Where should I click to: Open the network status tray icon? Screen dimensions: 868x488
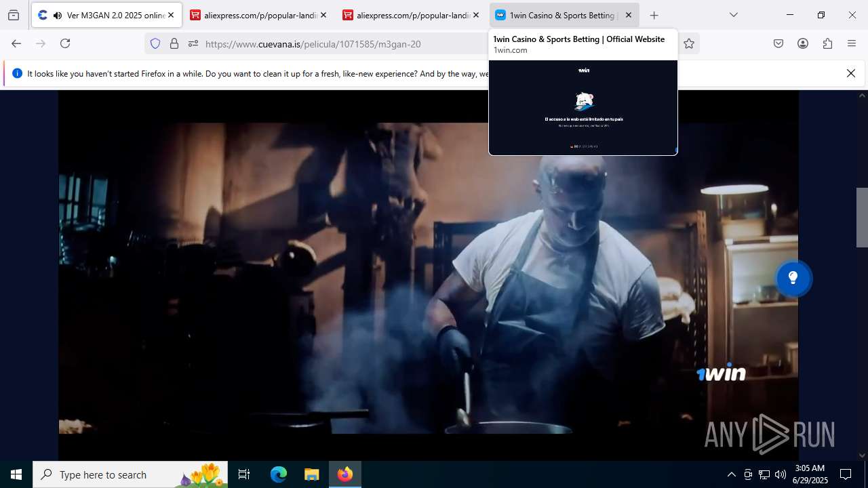[764, 474]
